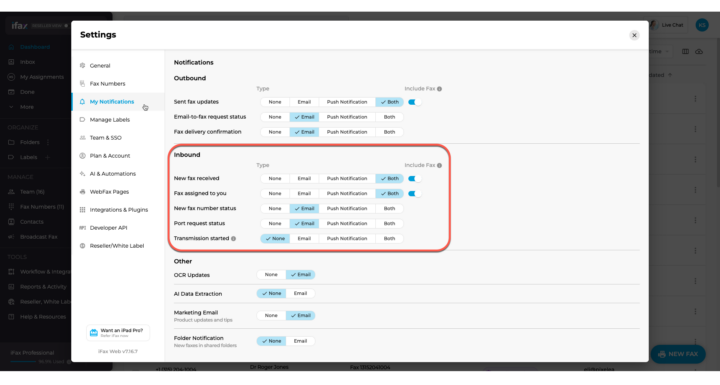Open Live Chat in the header
This screenshot has width=720, height=385.
pos(666,25)
